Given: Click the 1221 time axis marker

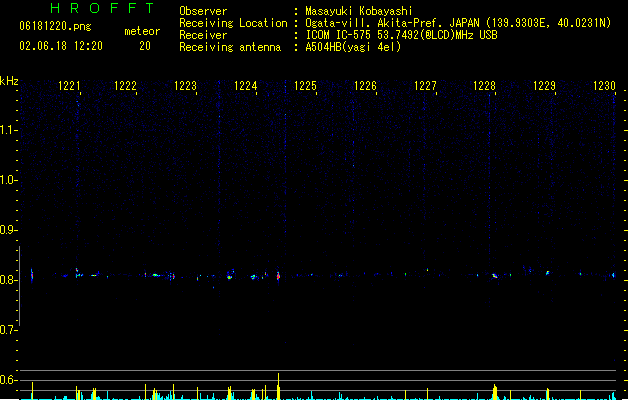Looking at the screenshot, I should click(69, 86).
